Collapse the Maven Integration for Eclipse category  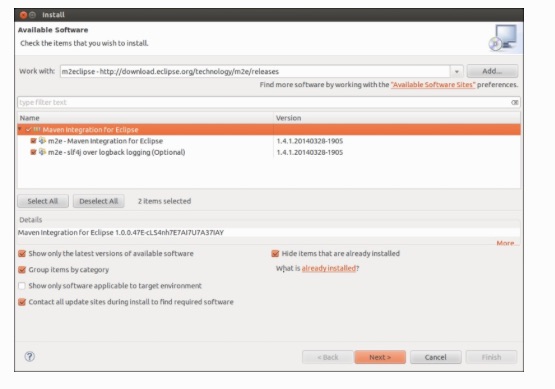(x=20, y=129)
